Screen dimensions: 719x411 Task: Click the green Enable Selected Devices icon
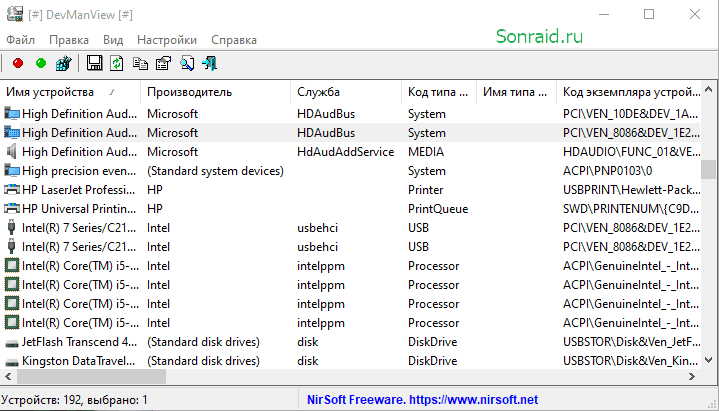pyautogui.click(x=41, y=63)
